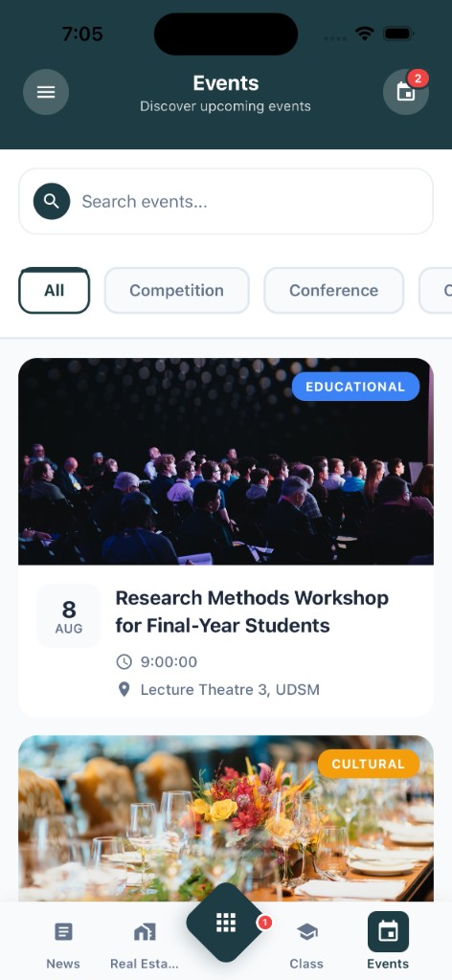The image size is (452, 980).
Task: Select the partially visible filter chip after Conference
Action: click(436, 291)
